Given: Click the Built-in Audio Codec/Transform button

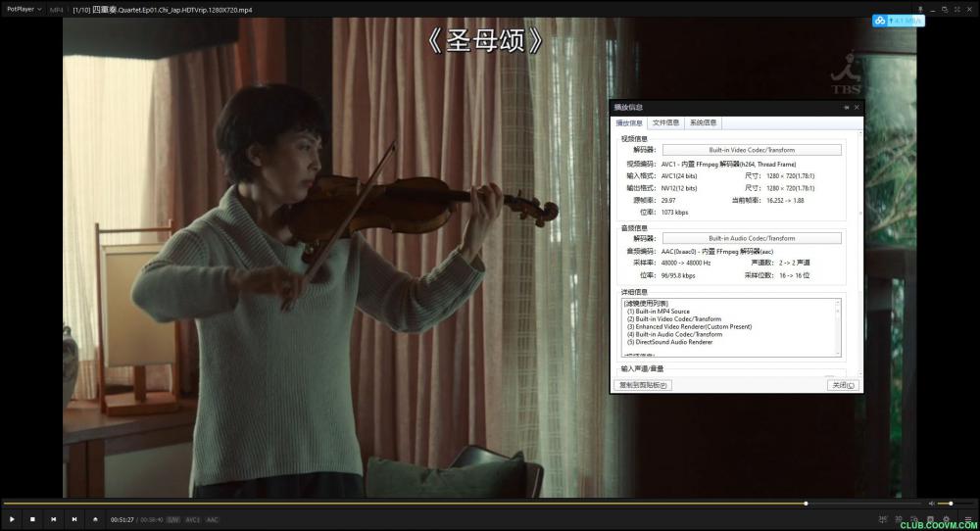Looking at the screenshot, I should (752, 238).
